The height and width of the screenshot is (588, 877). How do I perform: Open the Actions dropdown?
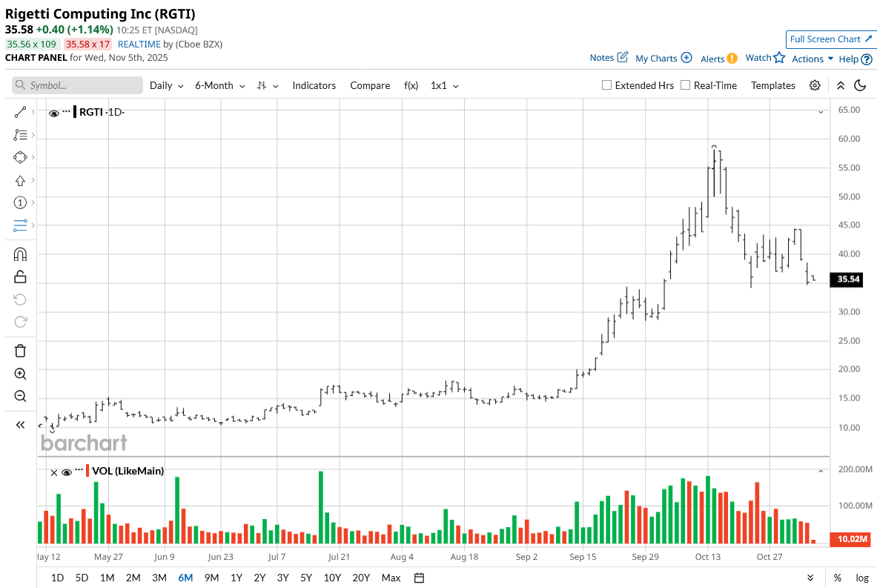click(812, 59)
